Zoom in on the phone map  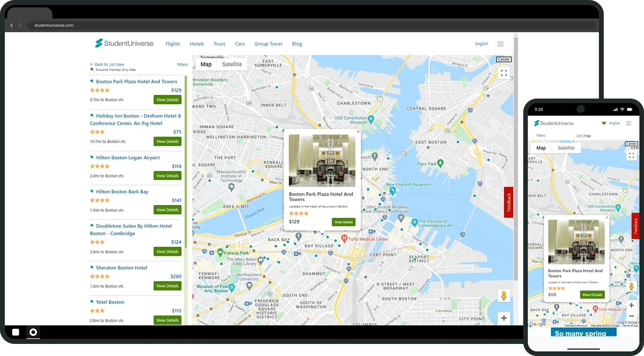point(631,305)
